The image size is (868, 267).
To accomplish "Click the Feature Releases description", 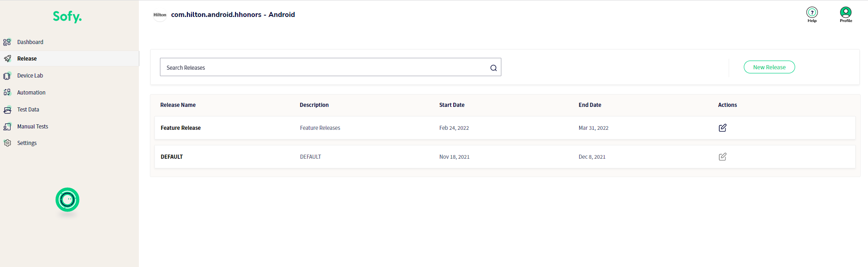I will click(x=320, y=128).
